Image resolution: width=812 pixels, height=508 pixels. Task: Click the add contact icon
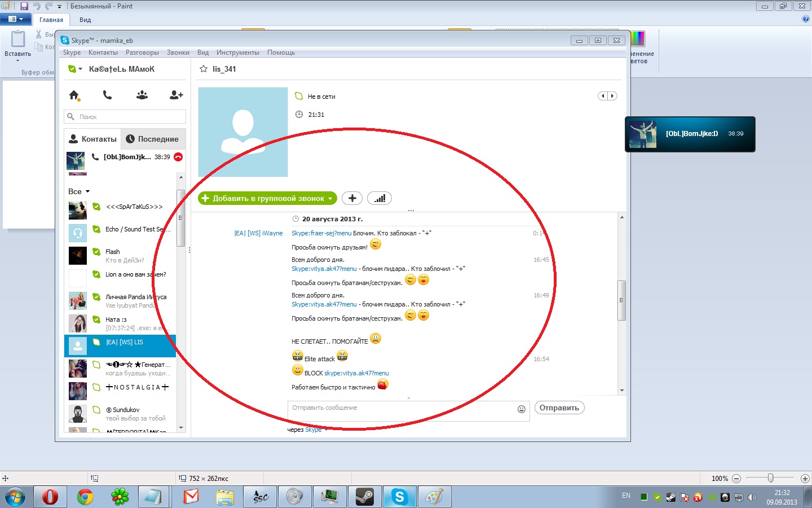point(176,95)
